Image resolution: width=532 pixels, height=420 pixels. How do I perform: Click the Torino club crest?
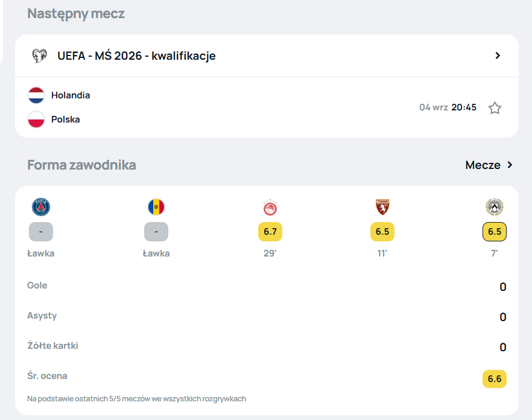tap(382, 207)
